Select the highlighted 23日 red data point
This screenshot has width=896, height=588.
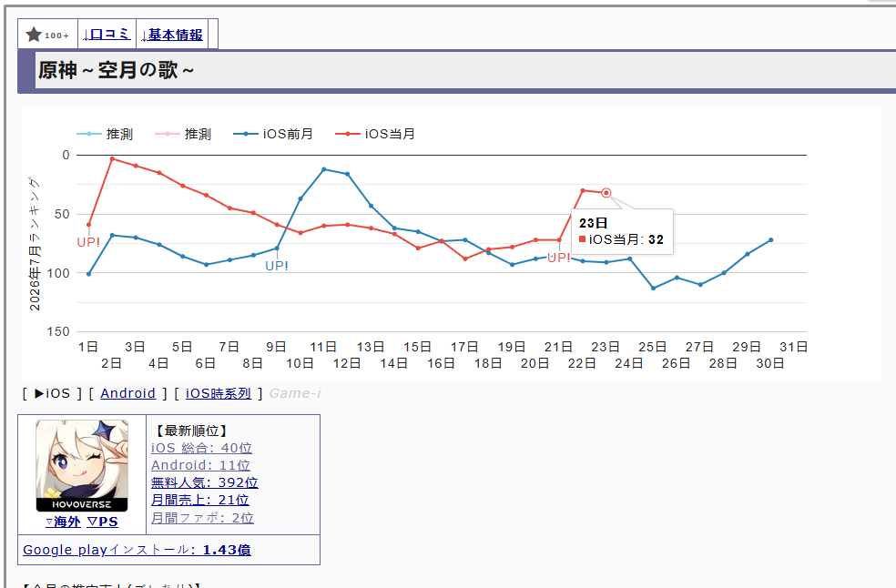point(606,193)
